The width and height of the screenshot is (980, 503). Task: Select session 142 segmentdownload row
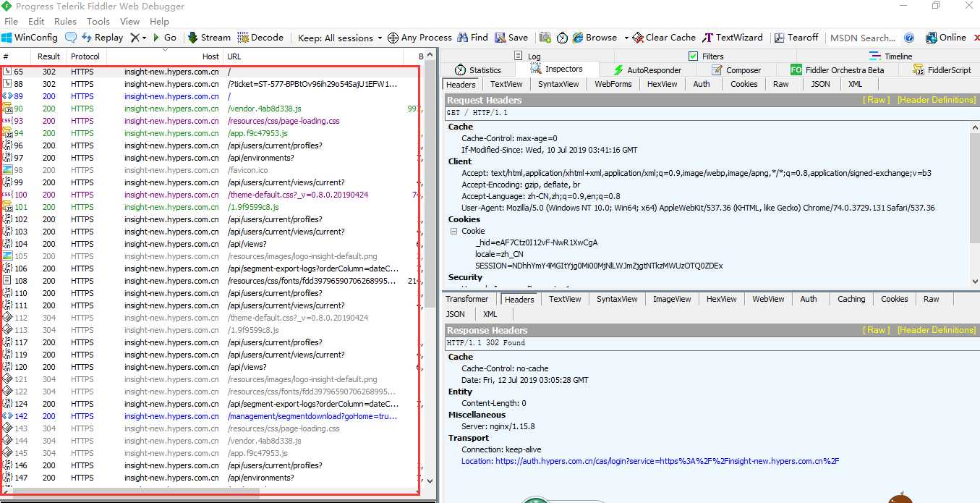pyautogui.click(x=210, y=416)
